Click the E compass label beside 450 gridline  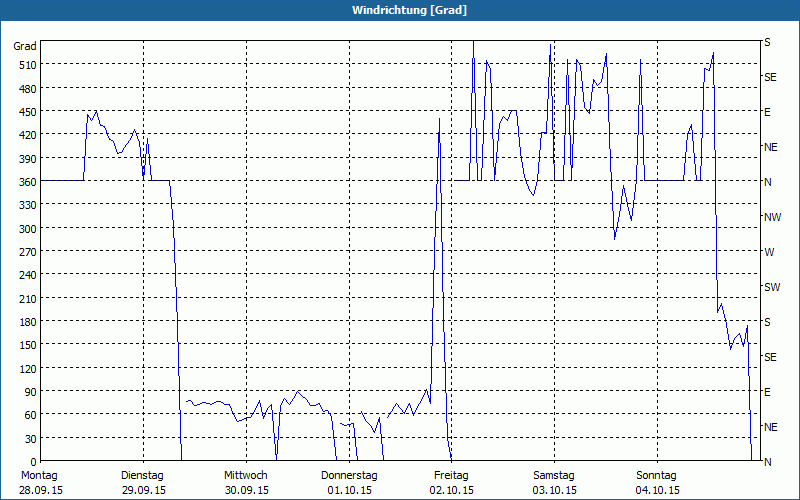[767, 112]
